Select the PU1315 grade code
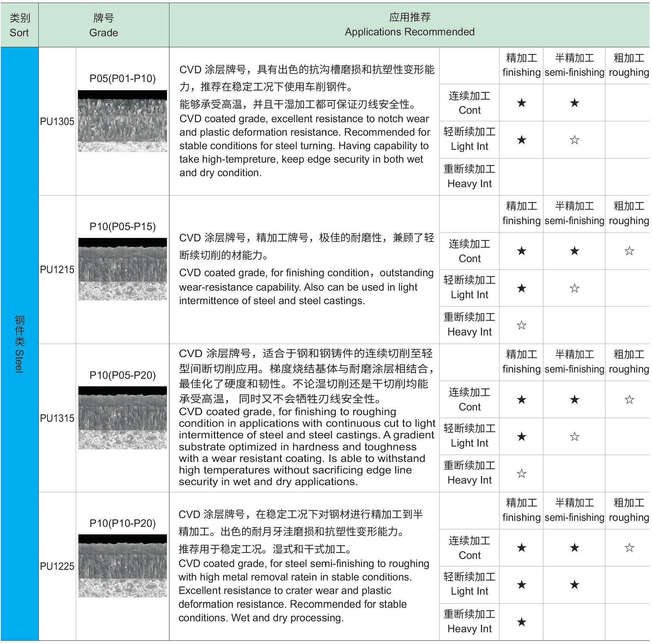652x644 pixels. pos(57,418)
